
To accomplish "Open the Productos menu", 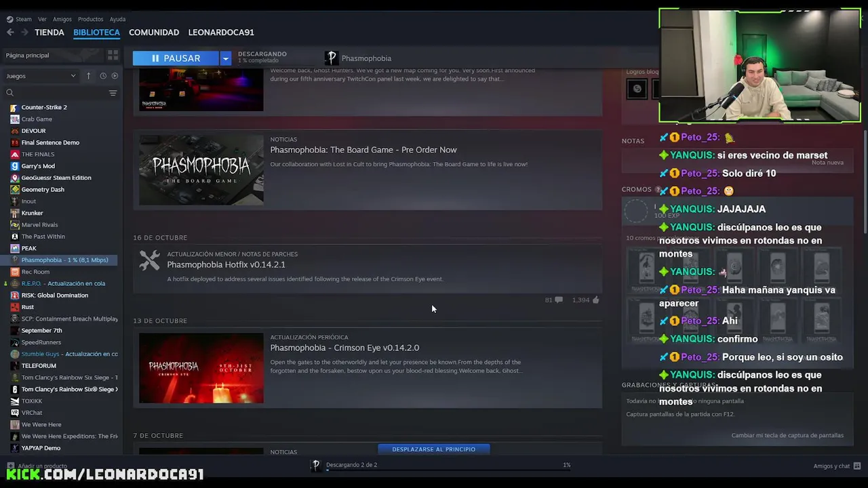I will [x=90, y=19].
